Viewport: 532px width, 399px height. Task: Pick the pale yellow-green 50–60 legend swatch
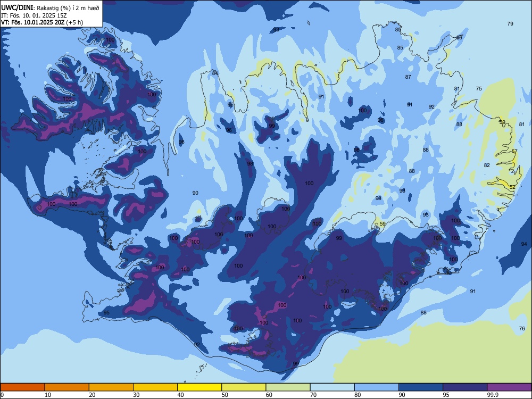click(244, 387)
